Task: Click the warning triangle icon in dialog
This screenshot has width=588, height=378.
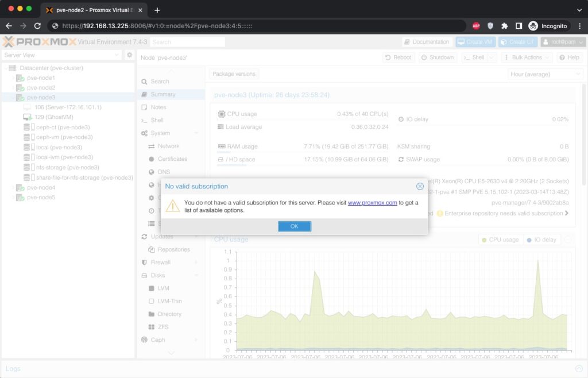Action: pyautogui.click(x=172, y=206)
